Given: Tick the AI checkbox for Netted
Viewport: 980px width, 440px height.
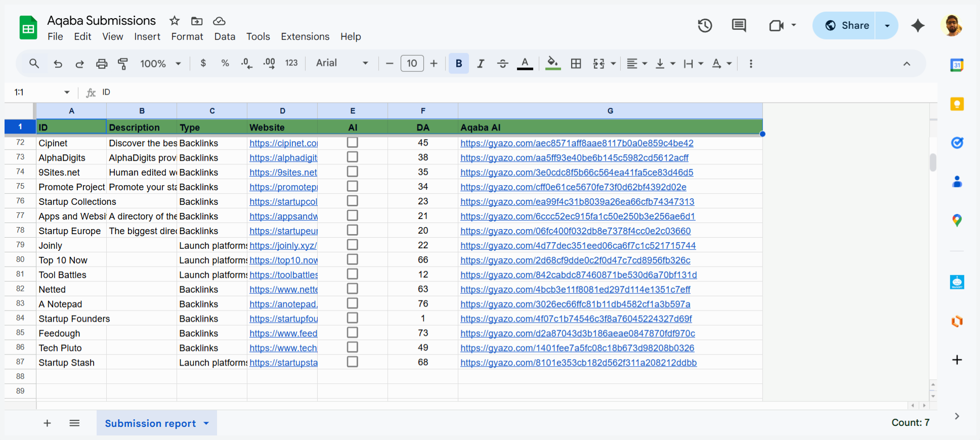Looking at the screenshot, I should pyautogui.click(x=353, y=289).
